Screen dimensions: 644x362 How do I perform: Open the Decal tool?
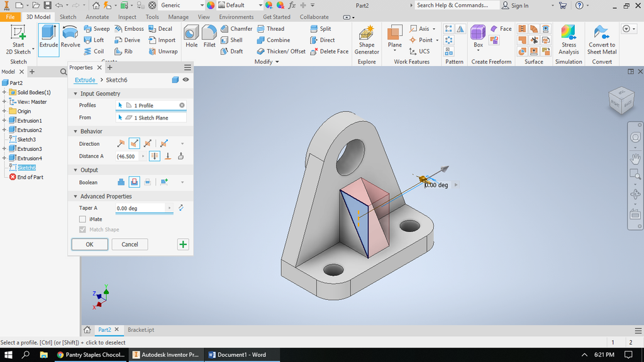[160, 29]
